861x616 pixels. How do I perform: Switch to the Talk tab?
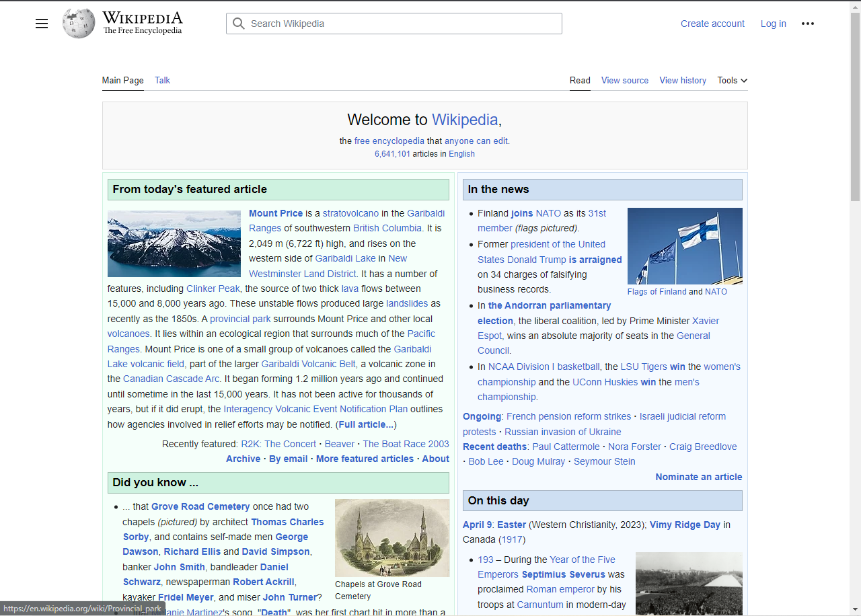tap(162, 80)
